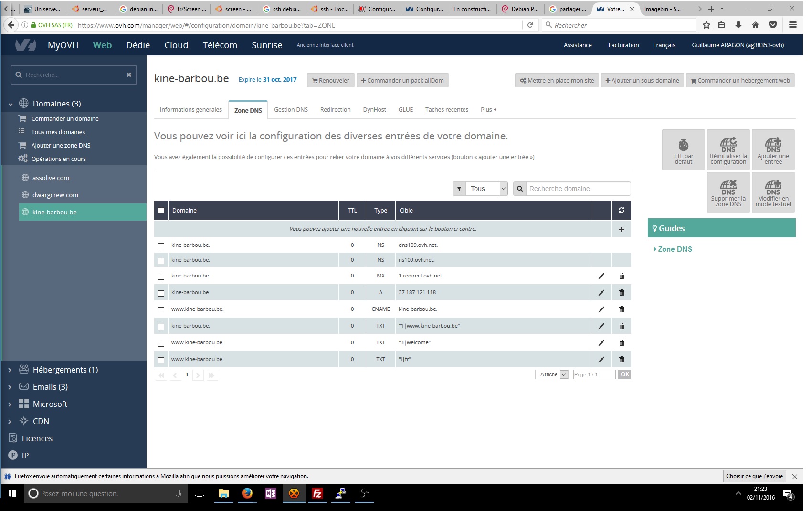Switch to Gestion DNS tab
The width and height of the screenshot is (812, 511).
click(x=291, y=110)
